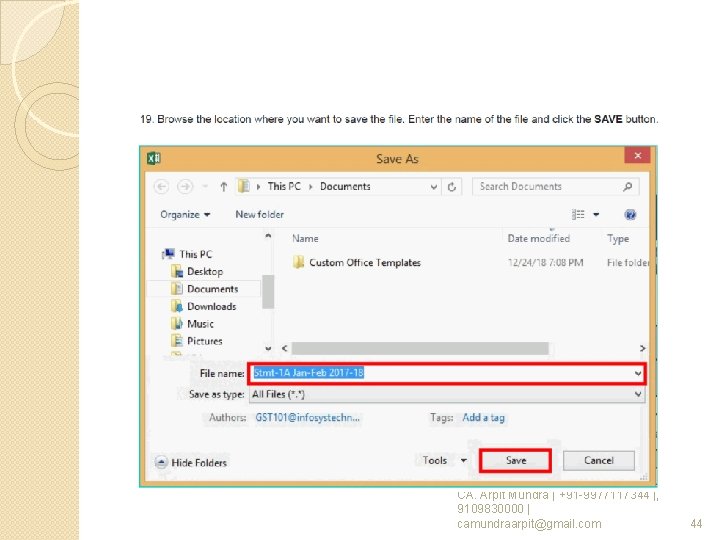Create a New folder

[x=259, y=214]
